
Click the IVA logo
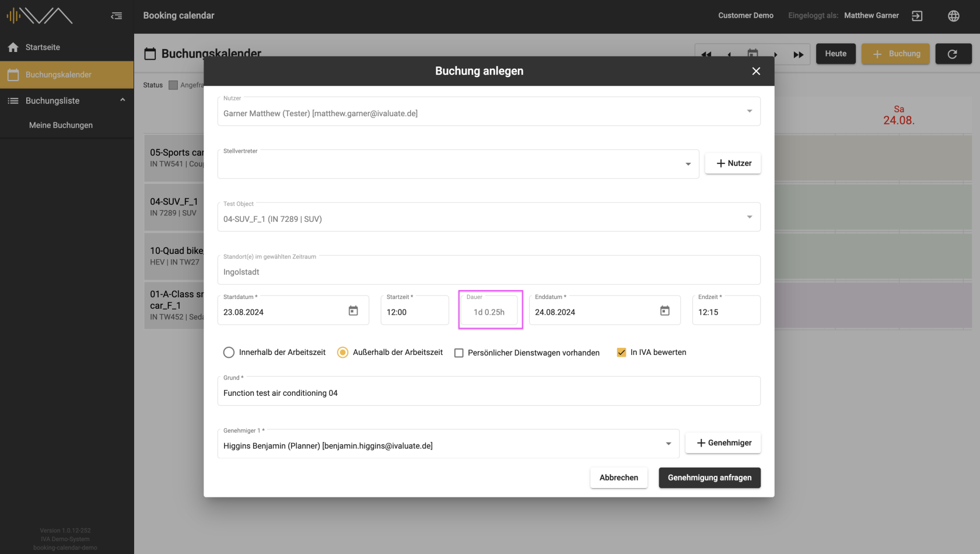coord(40,16)
